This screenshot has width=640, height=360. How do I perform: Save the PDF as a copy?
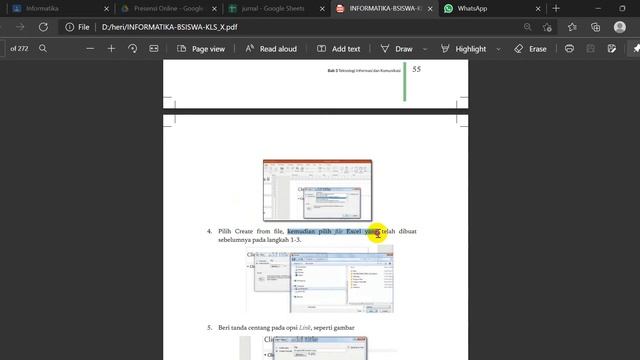click(611, 49)
